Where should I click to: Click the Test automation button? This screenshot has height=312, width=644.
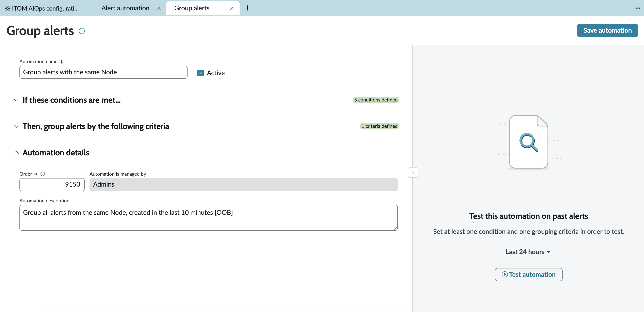528,275
